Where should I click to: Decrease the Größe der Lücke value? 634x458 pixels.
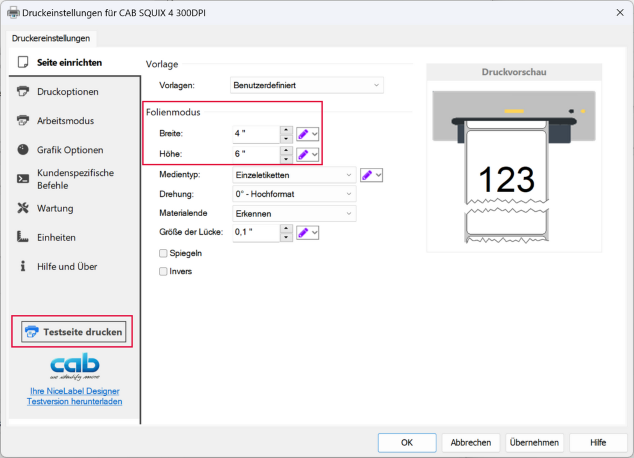(x=286, y=237)
